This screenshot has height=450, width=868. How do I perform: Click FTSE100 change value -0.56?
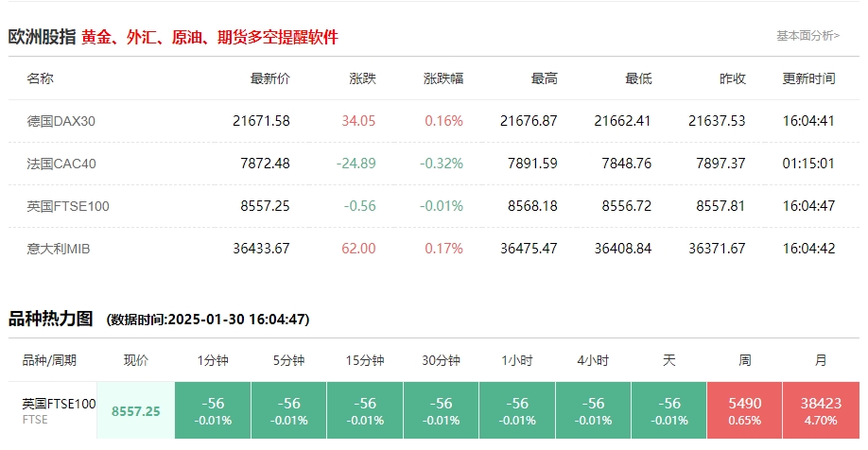pyautogui.click(x=360, y=206)
